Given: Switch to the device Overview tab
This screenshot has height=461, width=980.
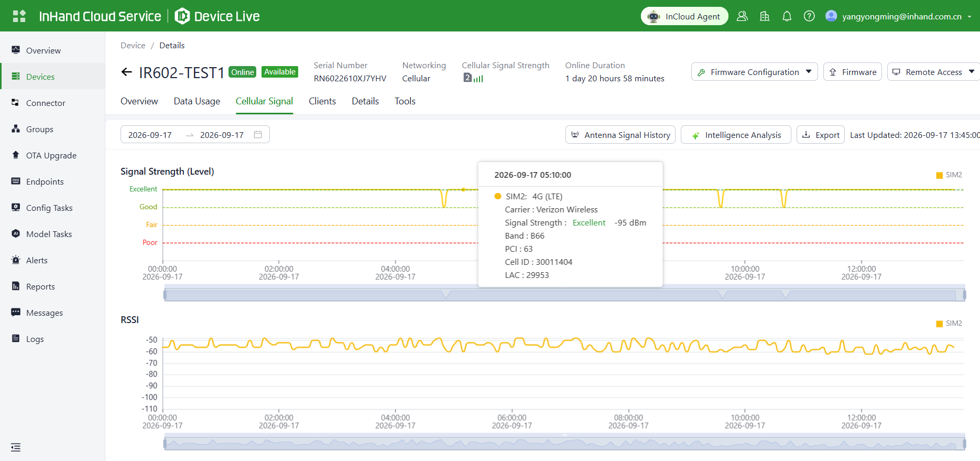Looking at the screenshot, I should coord(139,101).
